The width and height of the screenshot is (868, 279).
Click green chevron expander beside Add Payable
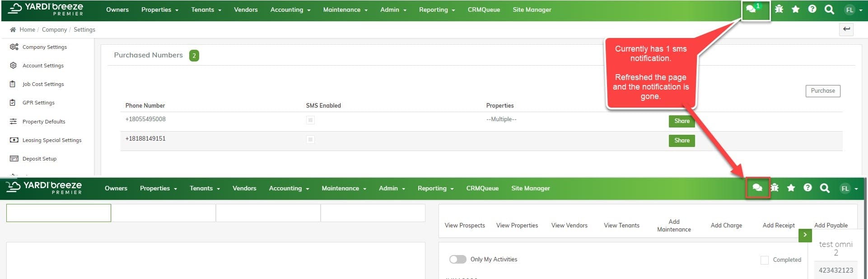click(x=805, y=235)
